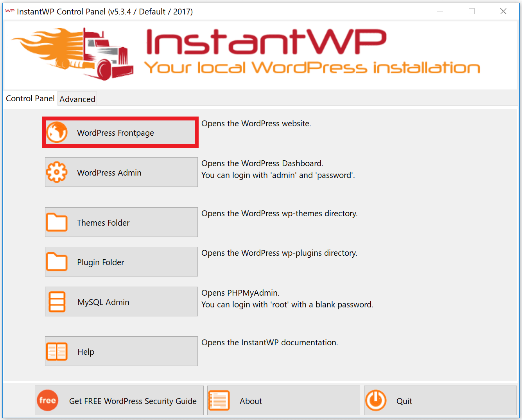Open the WordPress Admin Dashboard
The width and height of the screenshot is (522, 420).
click(x=121, y=172)
